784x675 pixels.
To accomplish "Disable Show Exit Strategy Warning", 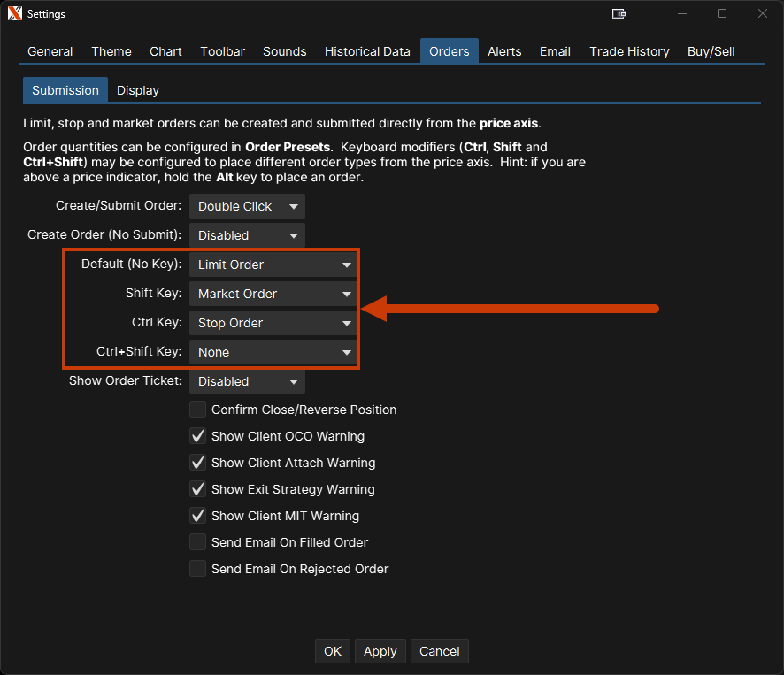I will click(197, 489).
